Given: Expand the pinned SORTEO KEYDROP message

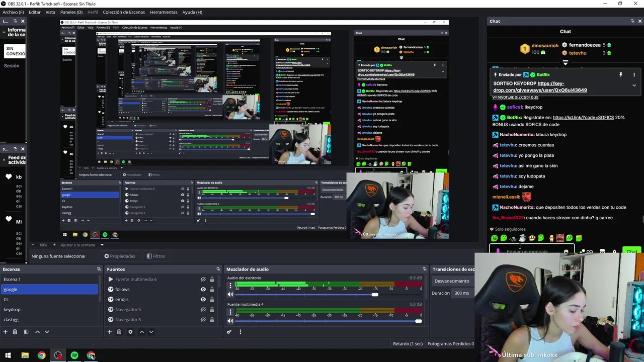Looking at the screenshot, I should (634, 85).
